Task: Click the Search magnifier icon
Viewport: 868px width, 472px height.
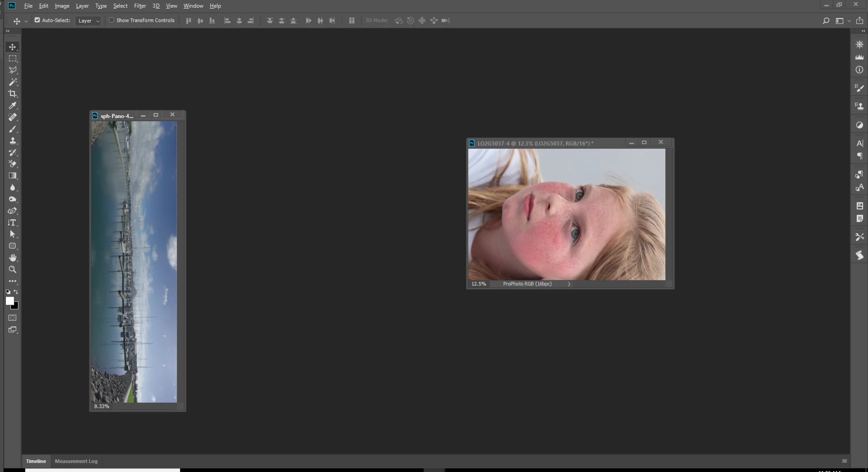Action: click(826, 21)
